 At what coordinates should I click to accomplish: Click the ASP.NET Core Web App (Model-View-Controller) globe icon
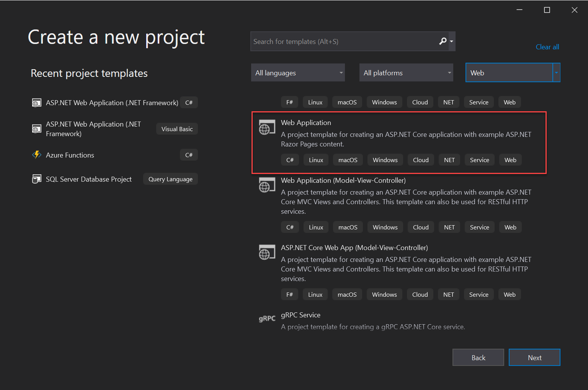pyautogui.click(x=267, y=252)
